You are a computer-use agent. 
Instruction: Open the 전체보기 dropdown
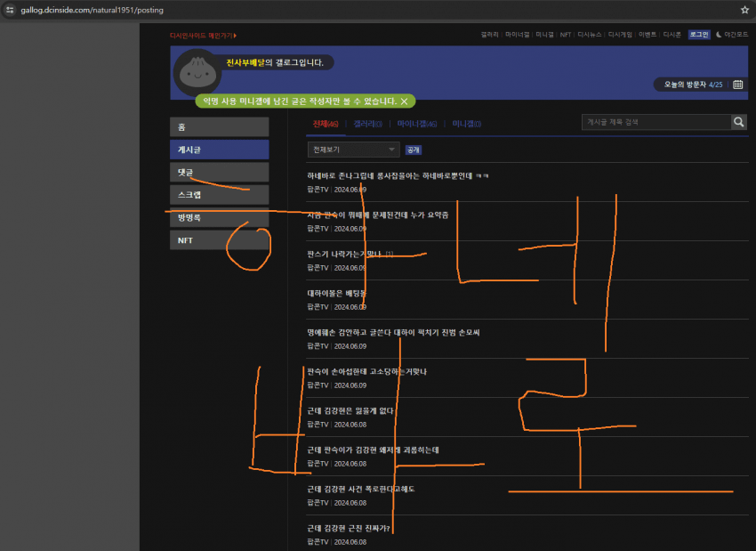(353, 150)
